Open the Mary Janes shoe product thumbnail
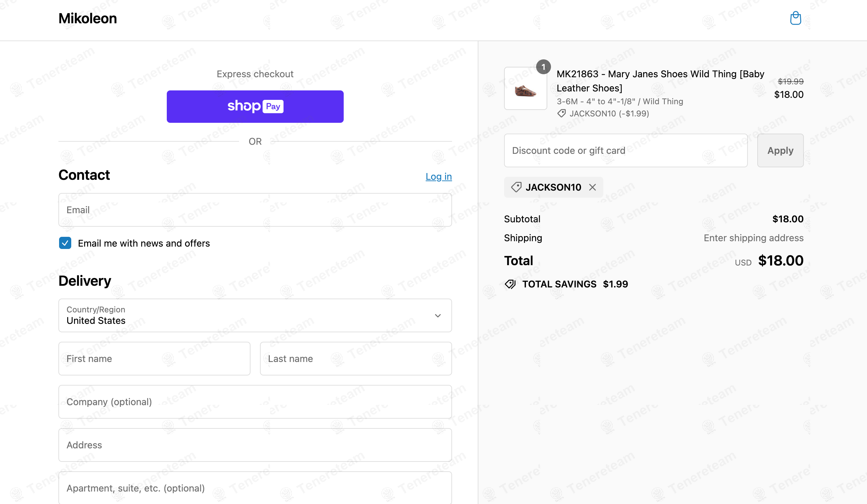The image size is (867, 504). pos(525,88)
